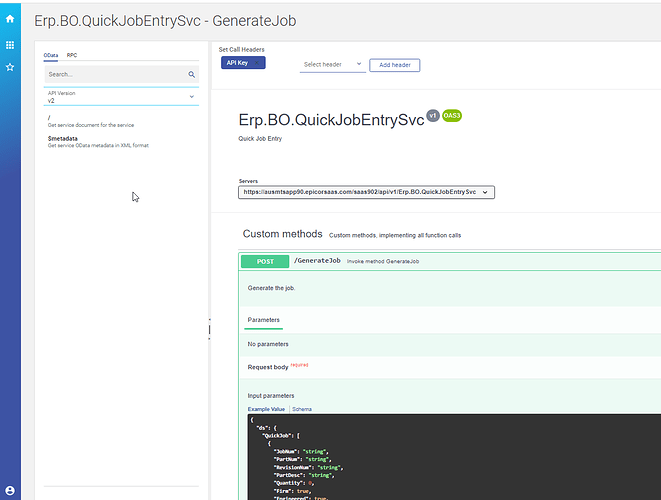The image size is (661, 500).
Task: Click 'Get service OData metadata in XML format'
Action: [x=98, y=145]
